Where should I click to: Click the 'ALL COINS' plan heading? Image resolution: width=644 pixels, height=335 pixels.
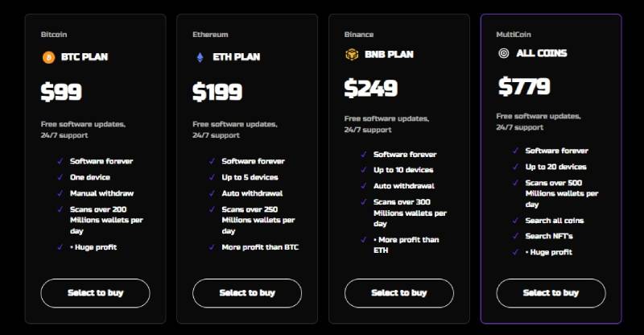542,53
